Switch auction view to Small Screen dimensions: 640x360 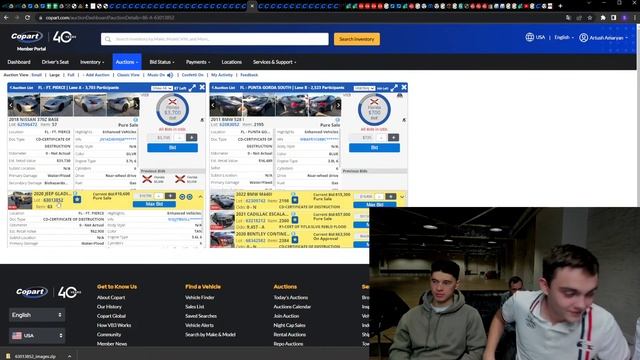click(x=36, y=75)
